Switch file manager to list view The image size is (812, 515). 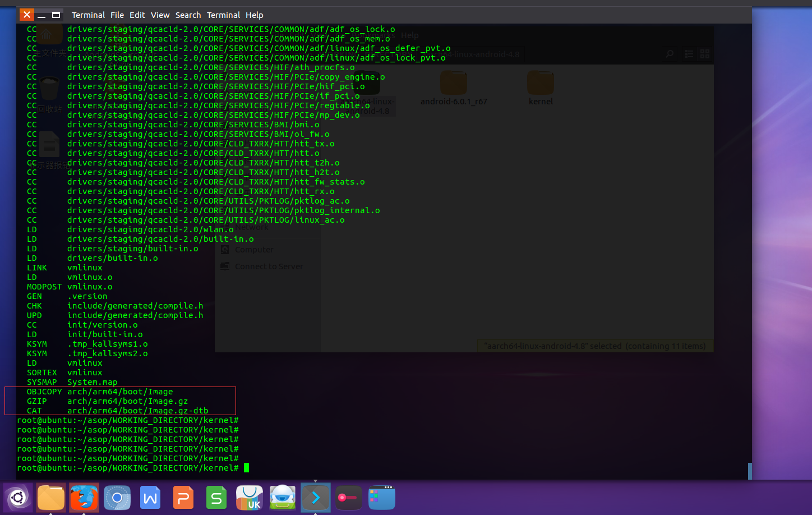pyautogui.click(x=690, y=54)
